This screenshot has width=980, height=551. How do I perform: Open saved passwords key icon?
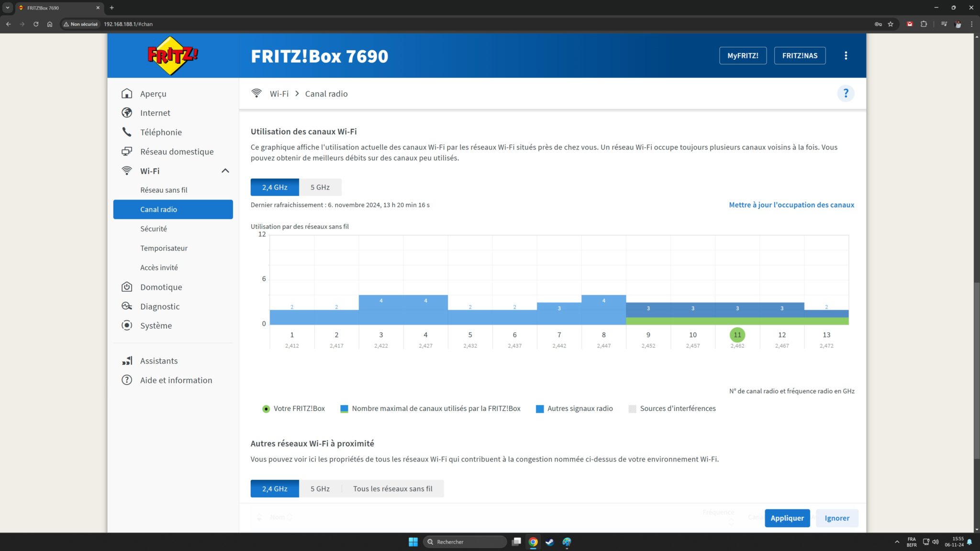[878, 24]
